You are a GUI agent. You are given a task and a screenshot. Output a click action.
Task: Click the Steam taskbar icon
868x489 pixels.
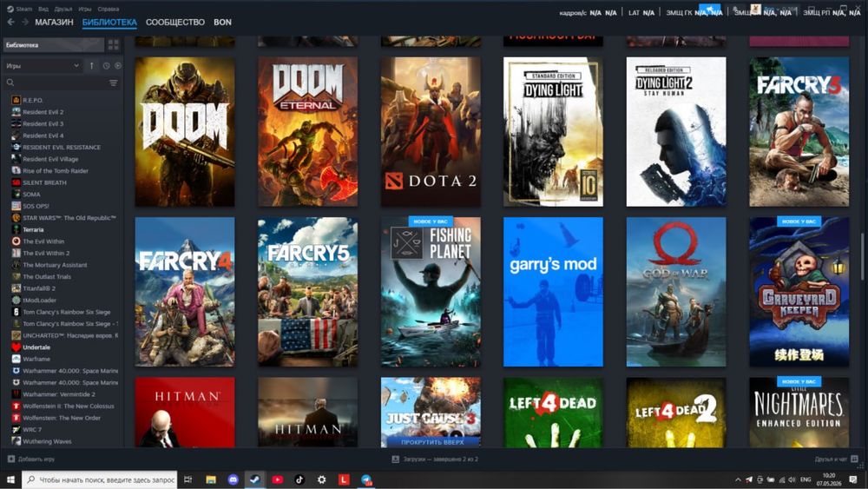[x=254, y=479]
